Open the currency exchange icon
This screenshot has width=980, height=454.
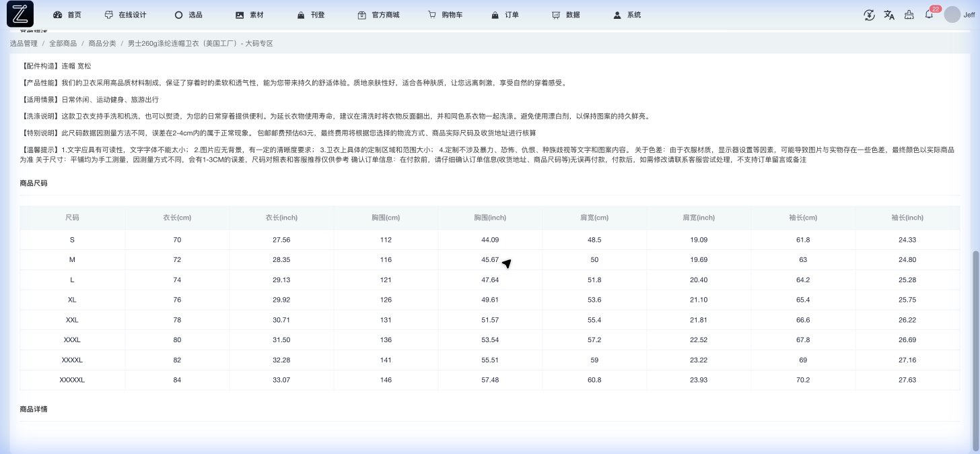click(869, 15)
